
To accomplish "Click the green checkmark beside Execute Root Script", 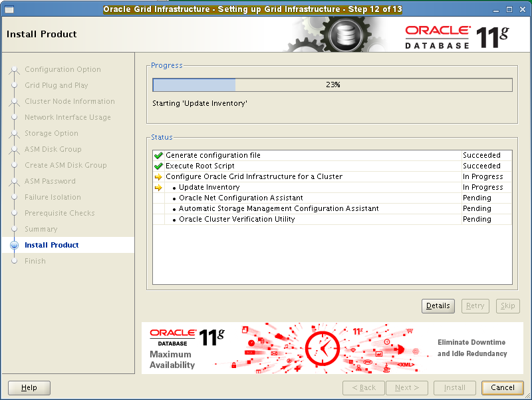I will click(x=158, y=166).
